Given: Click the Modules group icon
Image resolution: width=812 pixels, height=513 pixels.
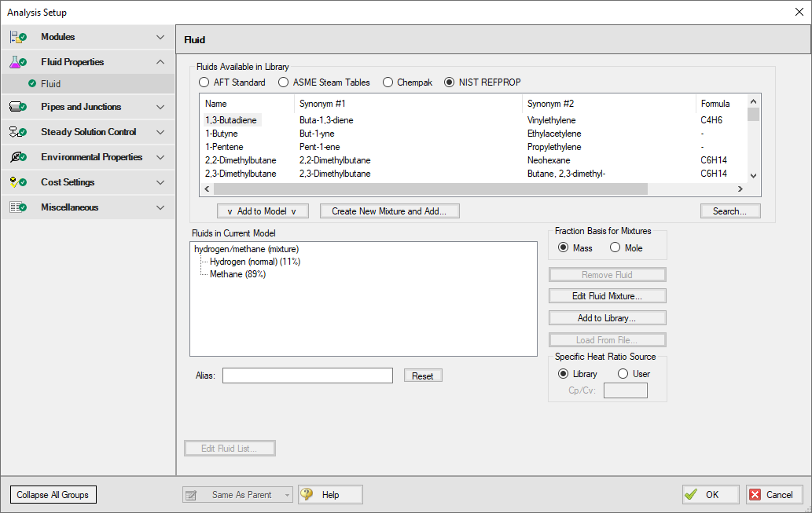Looking at the screenshot, I should click(x=17, y=37).
